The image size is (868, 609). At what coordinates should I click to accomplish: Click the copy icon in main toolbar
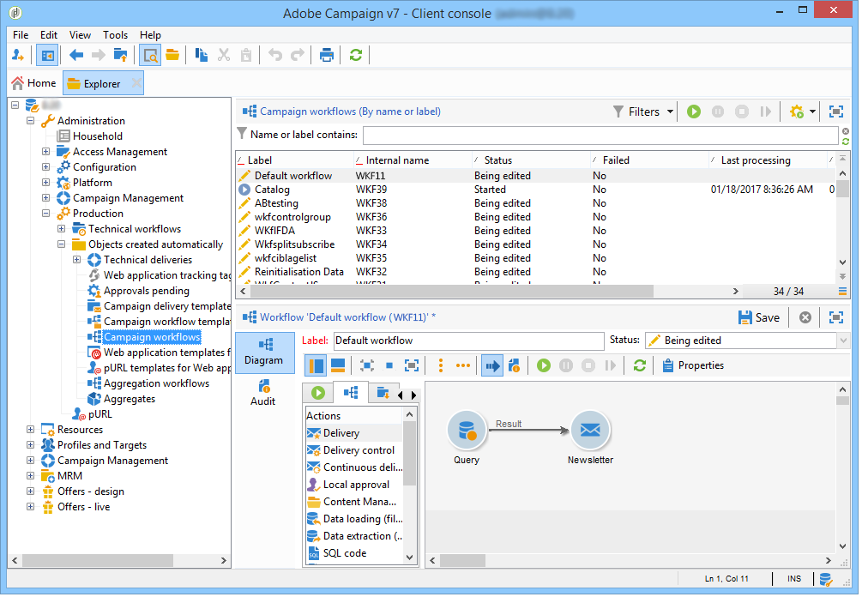point(202,56)
